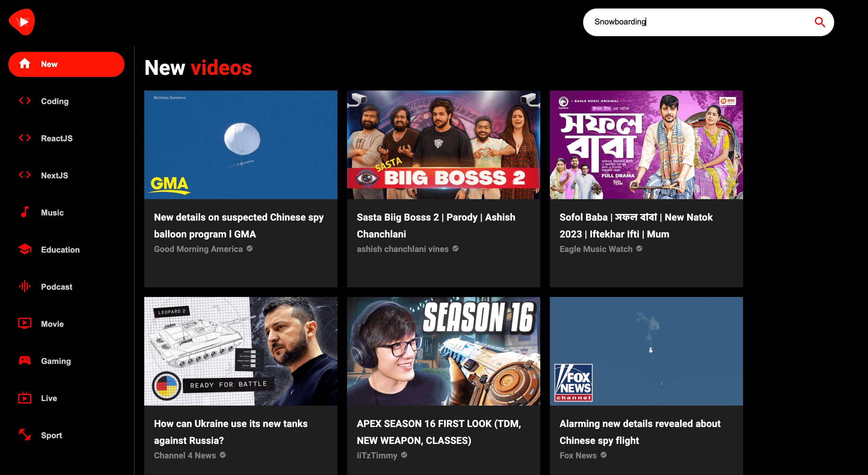Viewport: 868px width, 475px height.
Task: Open the Education category
Action: 66,250
